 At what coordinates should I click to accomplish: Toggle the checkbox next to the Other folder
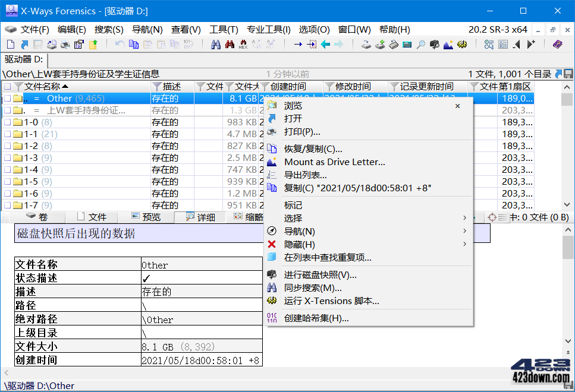point(8,98)
